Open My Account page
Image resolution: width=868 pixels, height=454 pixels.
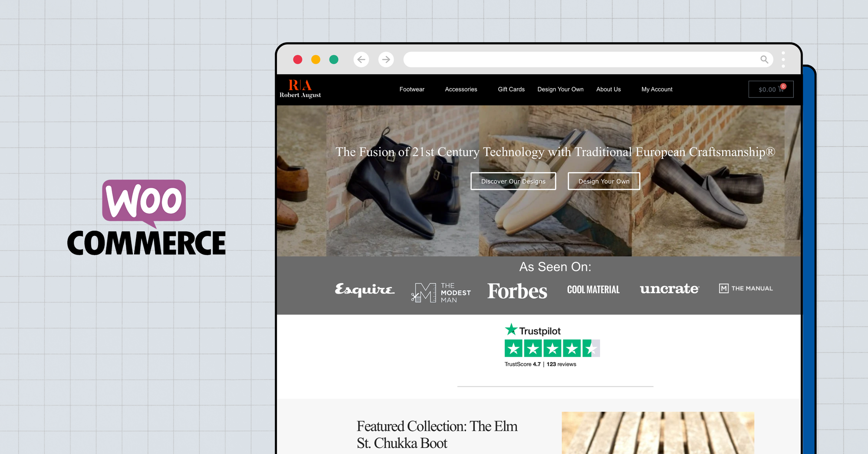657,89
